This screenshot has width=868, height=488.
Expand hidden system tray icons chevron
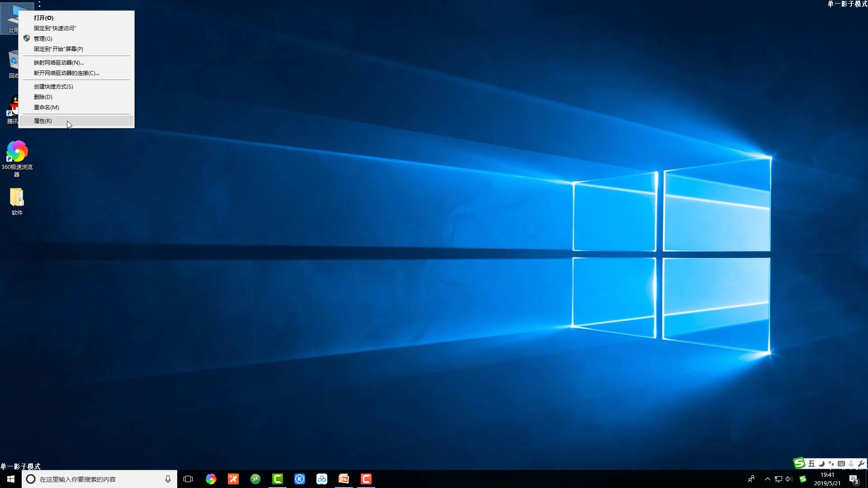tap(767, 479)
